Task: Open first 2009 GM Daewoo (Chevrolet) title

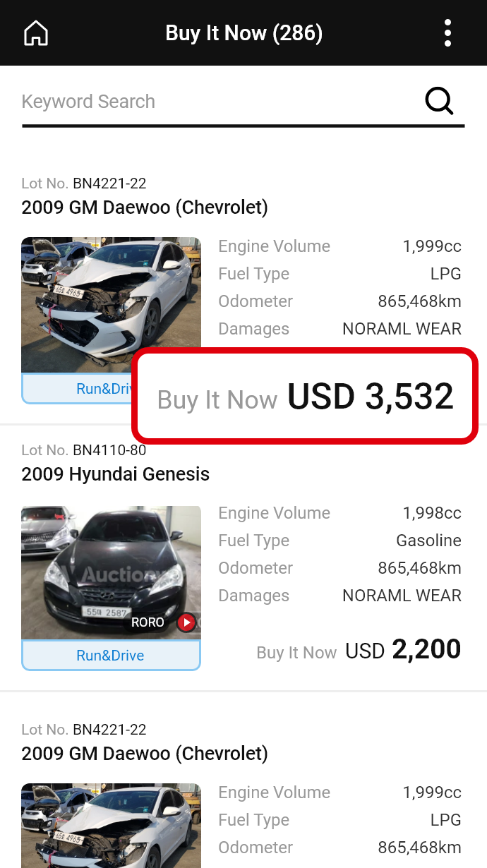Action: [145, 207]
